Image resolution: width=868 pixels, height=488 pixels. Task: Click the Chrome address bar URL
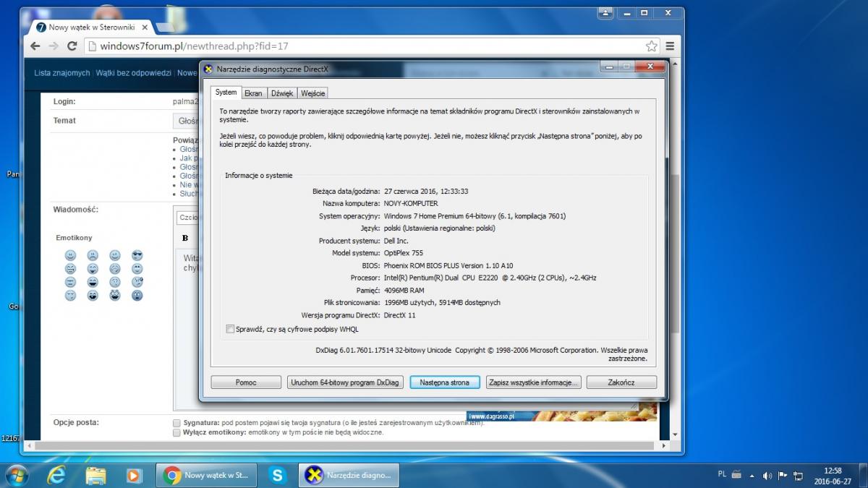click(x=195, y=46)
